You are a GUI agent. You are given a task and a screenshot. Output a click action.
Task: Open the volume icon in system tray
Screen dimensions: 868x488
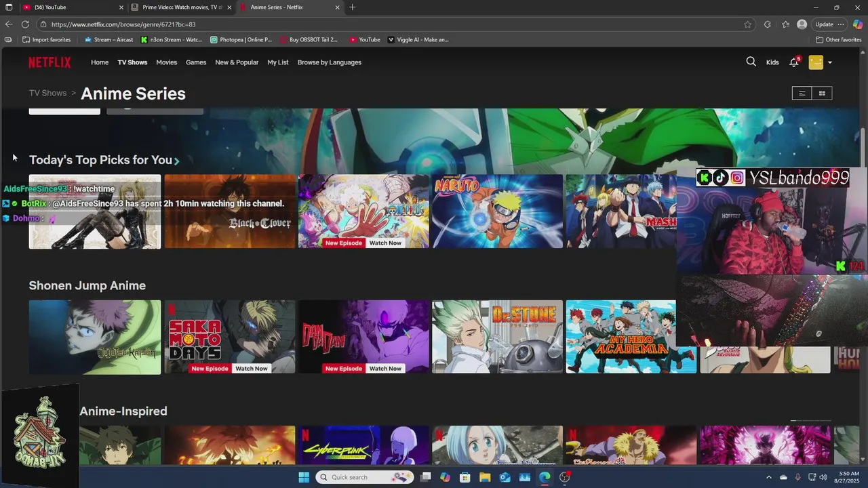click(824, 477)
